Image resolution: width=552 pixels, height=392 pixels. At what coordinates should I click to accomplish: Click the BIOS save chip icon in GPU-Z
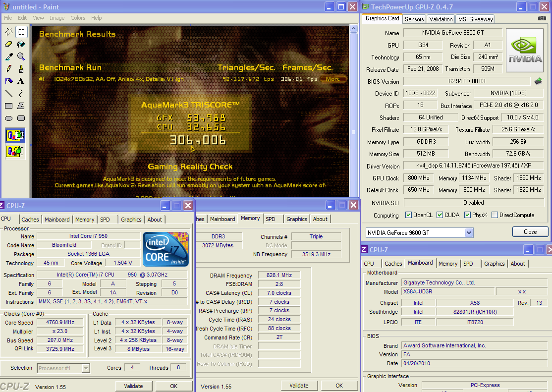[x=538, y=81]
